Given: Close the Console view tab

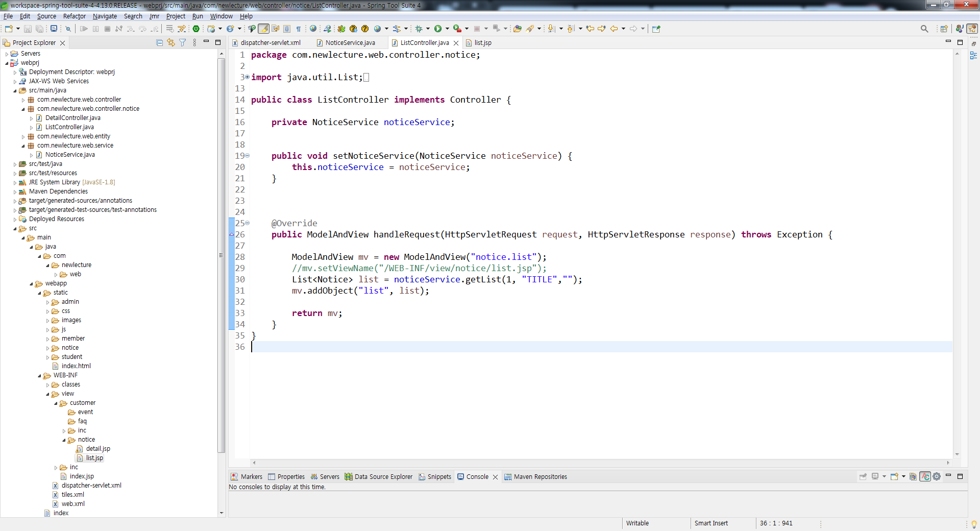Looking at the screenshot, I should [x=495, y=477].
